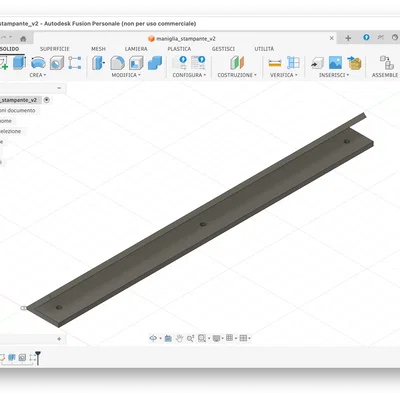The image size is (400, 400).
Task: Switch to the LAMIERA tab
Action: point(136,49)
